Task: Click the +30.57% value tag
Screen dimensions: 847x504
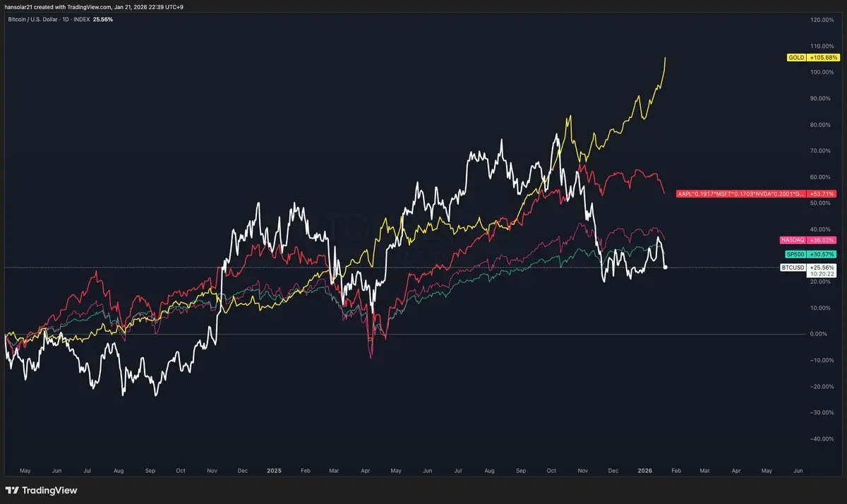Action: 821,254
